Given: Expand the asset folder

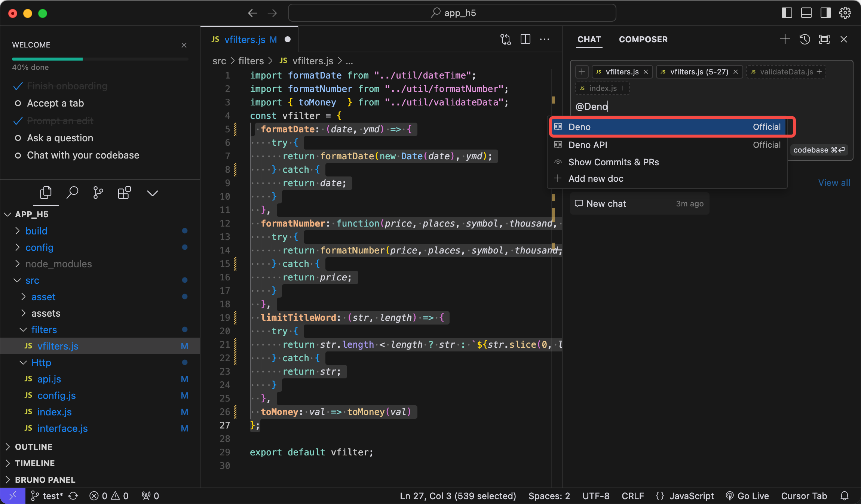Looking at the screenshot, I should [100, 297].
